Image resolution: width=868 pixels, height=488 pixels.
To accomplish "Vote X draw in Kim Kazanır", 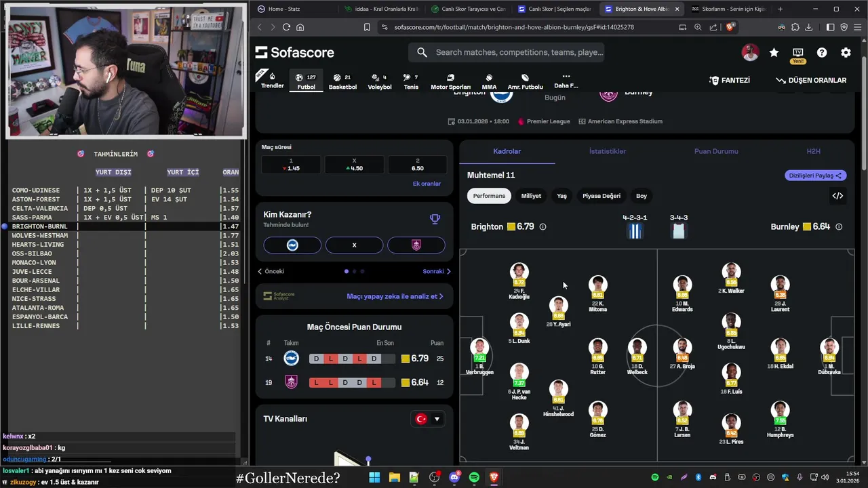I will [354, 245].
